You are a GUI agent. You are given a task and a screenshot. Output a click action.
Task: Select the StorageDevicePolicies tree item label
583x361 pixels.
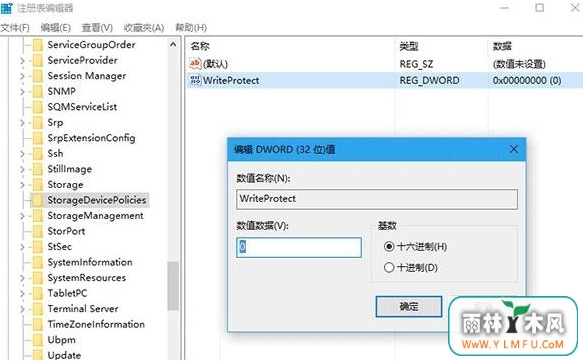97,200
